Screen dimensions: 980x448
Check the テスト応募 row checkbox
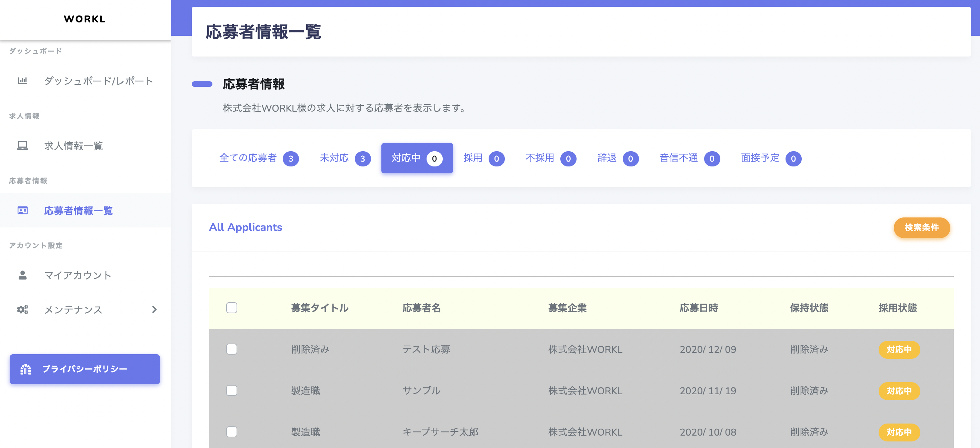pos(232,349)
